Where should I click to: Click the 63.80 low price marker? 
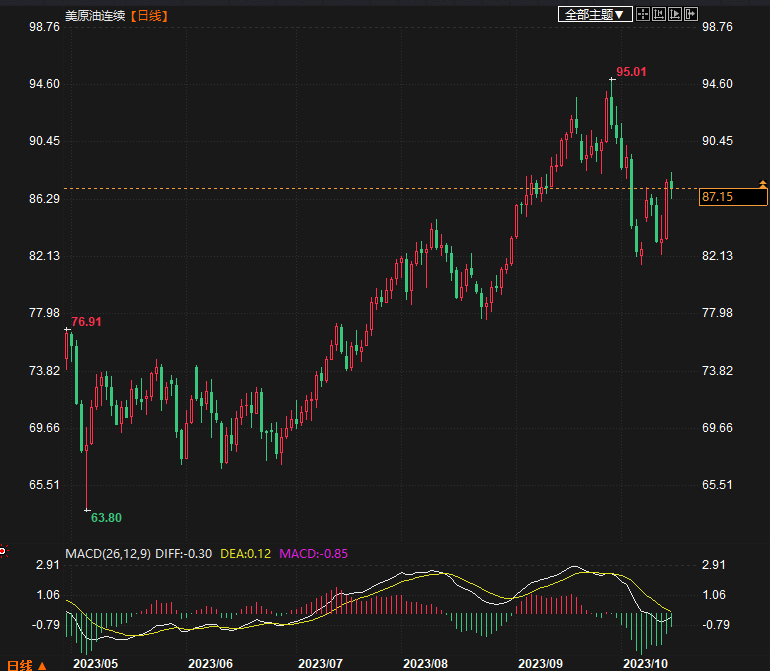point(106,517)
